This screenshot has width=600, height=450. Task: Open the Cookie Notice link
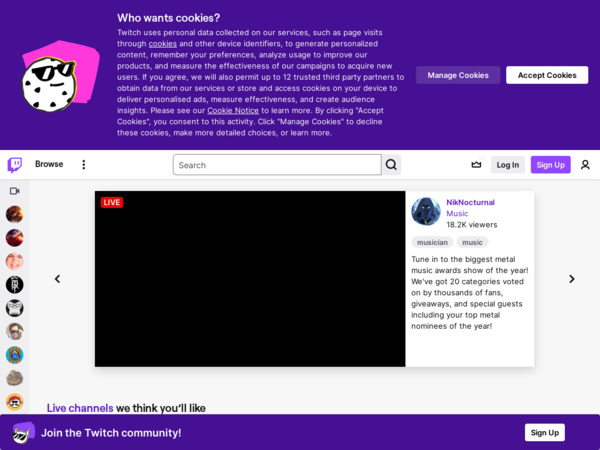tap(233, 111)
